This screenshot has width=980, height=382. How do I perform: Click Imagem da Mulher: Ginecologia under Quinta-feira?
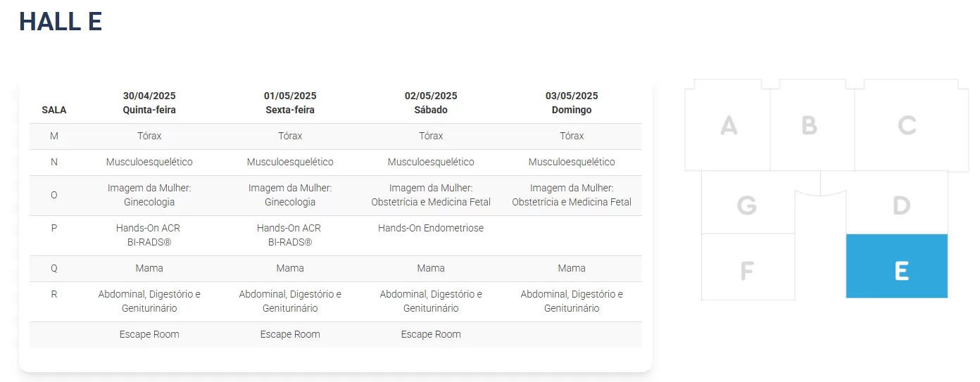coord(149,195)
